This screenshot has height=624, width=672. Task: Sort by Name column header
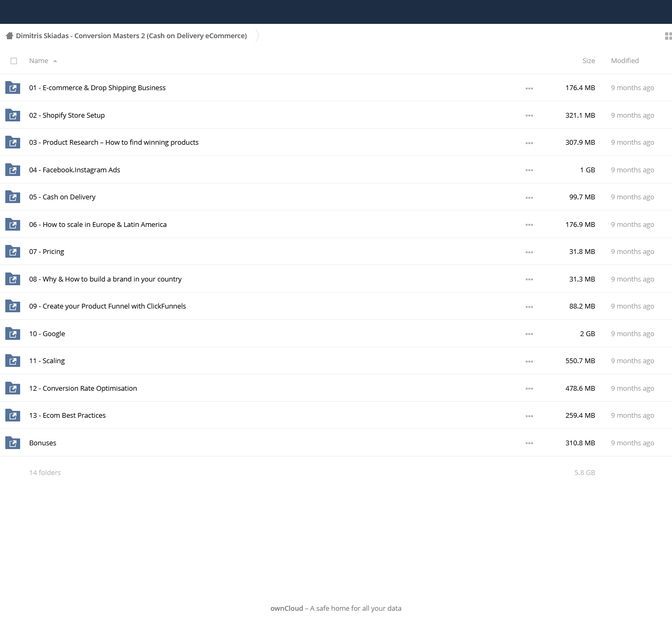click(x=39, y=61)
